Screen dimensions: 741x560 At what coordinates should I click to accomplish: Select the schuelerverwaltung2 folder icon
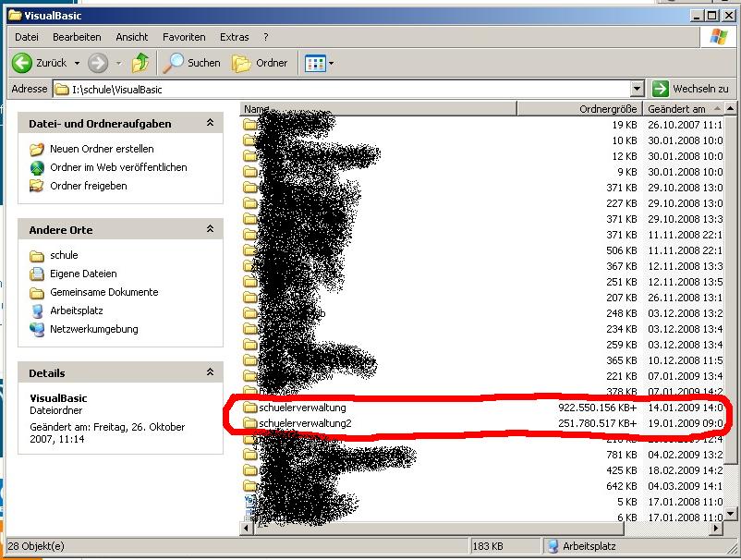click(250, 423)
